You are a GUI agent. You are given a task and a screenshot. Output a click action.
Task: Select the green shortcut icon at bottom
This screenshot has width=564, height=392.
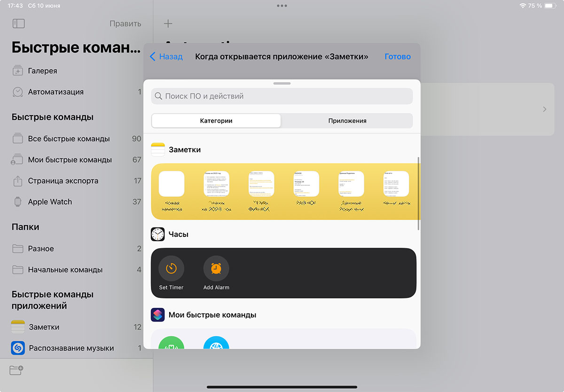click(x=171, y=343)
